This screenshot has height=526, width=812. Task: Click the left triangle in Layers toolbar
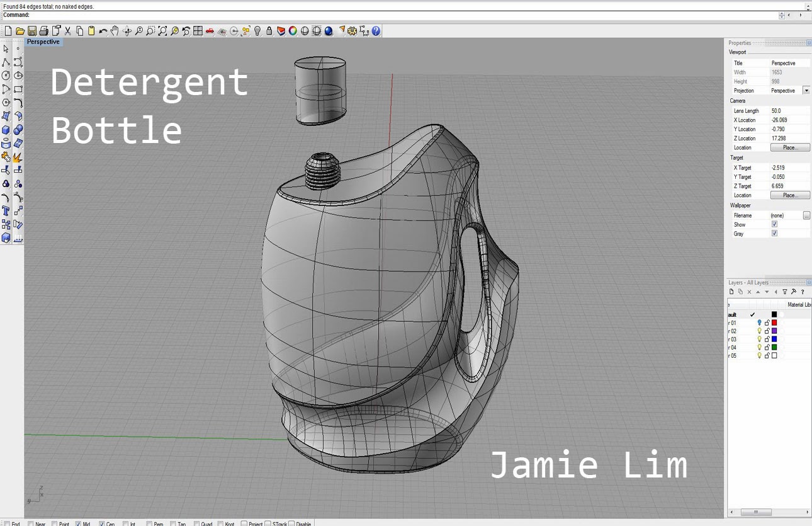pos(776,292)
